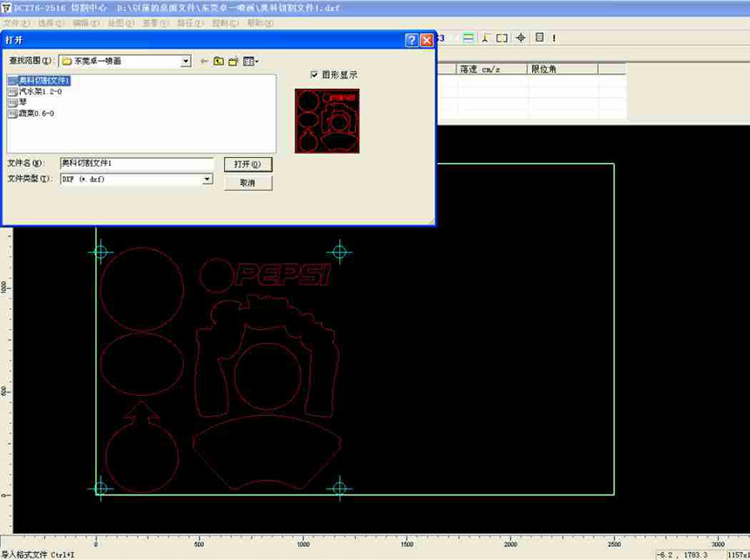This screenshot has height=560, width=750.
Task: Go up one folder level
Action: pyautogui.click(x=219, y=61)
